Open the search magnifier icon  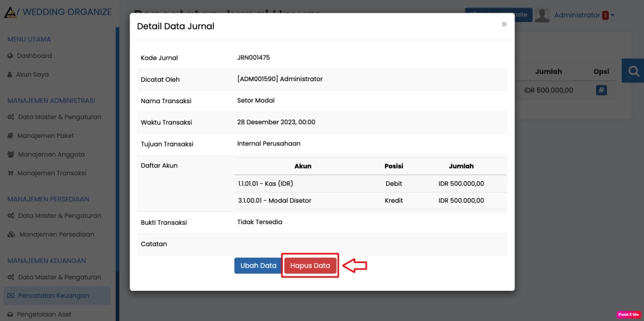click(634, 71)
